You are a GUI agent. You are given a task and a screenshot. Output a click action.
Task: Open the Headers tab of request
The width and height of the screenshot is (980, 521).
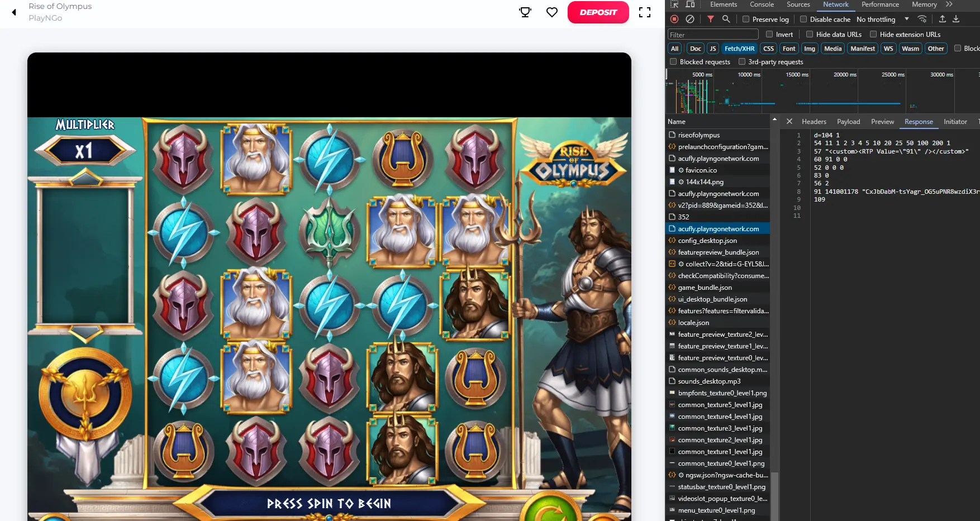click(x=814, y=121)
